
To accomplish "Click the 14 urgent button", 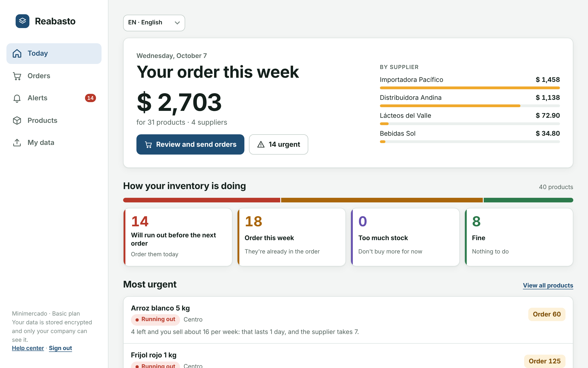I will (278, 145).
